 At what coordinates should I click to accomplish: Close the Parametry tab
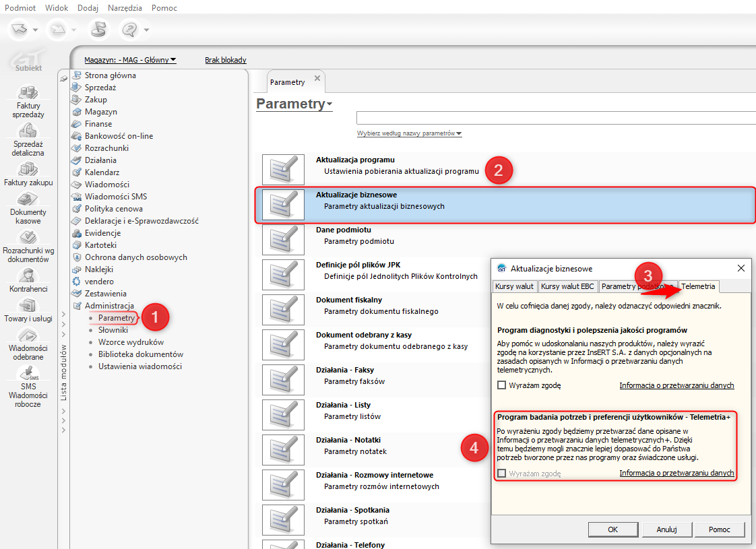[x=317, y=78]
